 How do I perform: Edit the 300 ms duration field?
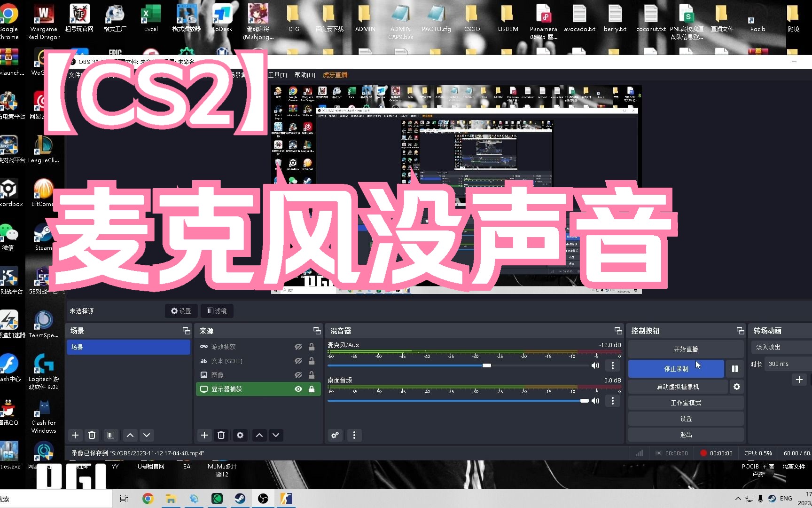788,364
